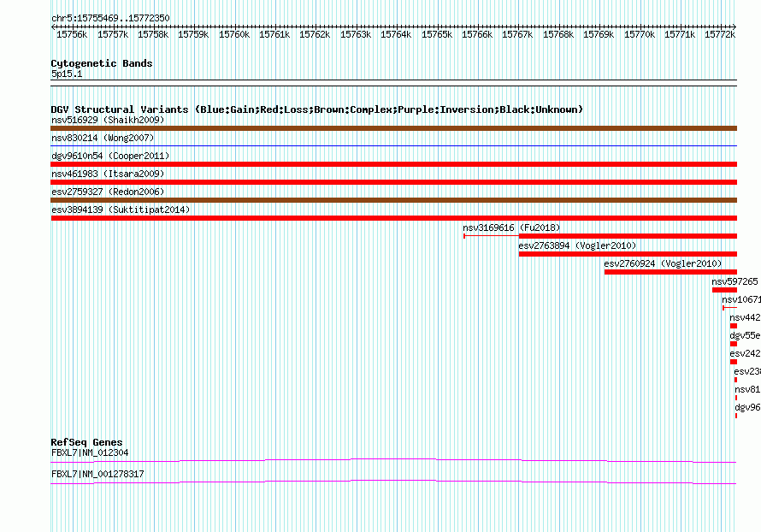Open the nsv830214 (Wong2007) label

coord(103,138)
